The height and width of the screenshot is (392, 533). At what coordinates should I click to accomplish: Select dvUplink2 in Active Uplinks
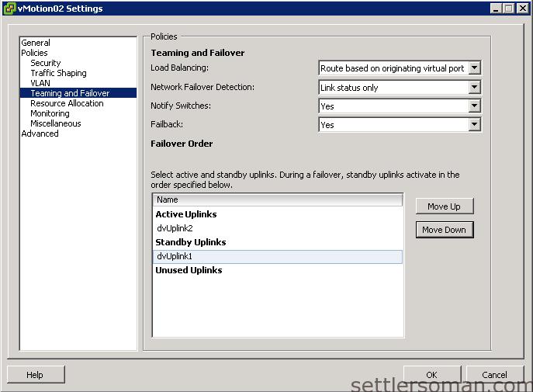coord(175,228)
